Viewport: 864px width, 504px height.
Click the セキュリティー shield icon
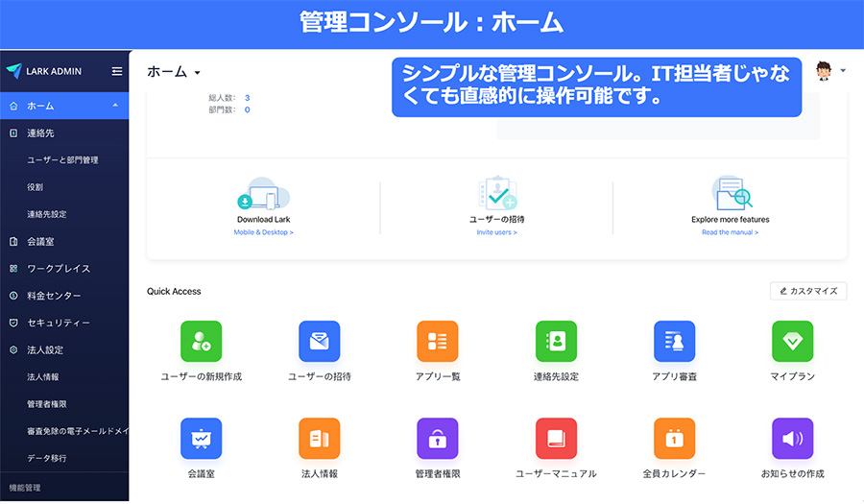click(13, 323)
